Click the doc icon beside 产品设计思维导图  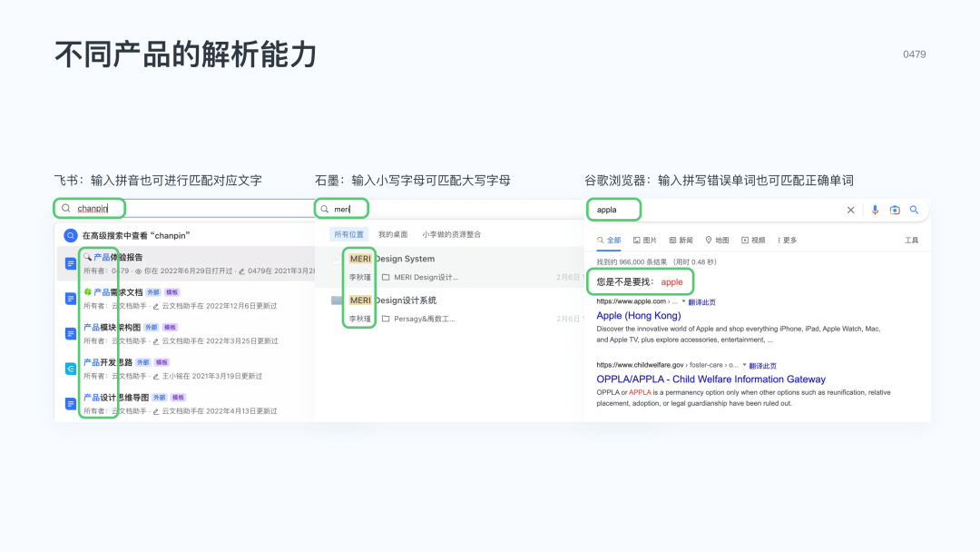click(71, 404)
